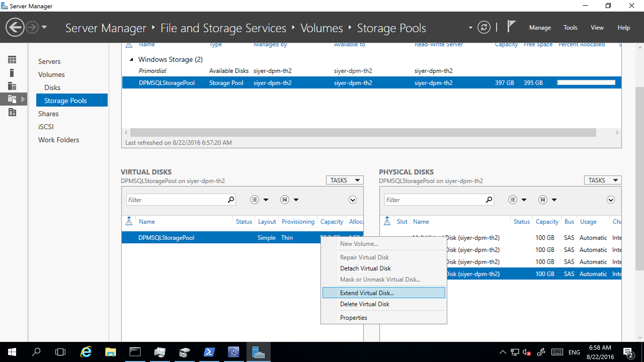Click the Filter input field for Virtual Disks
This screenshot has height=362, width=644.
pyautogui.click(x=177, y=200)
